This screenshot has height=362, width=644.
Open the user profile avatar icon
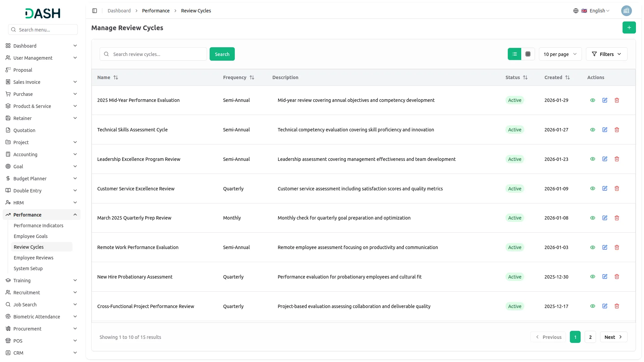pos(627,10)
